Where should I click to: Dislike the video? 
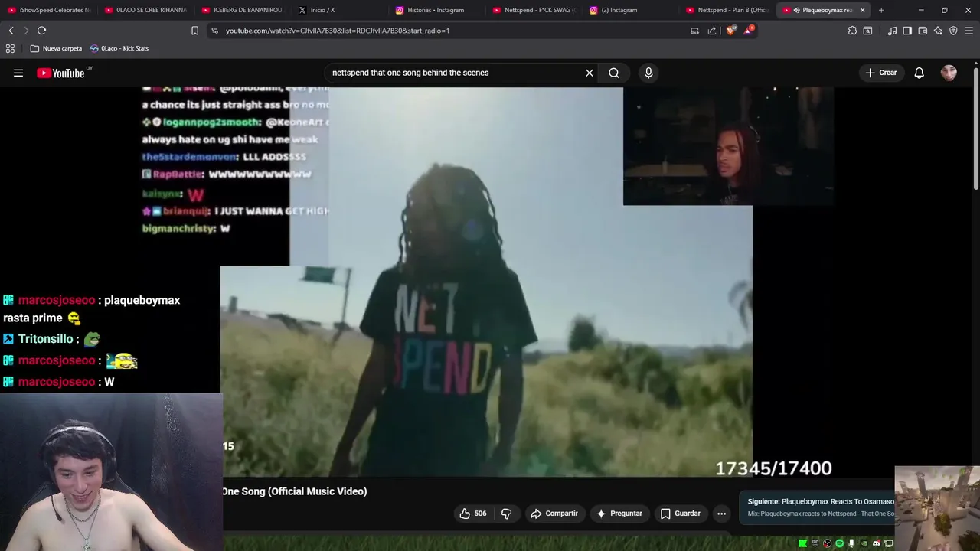click(506, 514)
